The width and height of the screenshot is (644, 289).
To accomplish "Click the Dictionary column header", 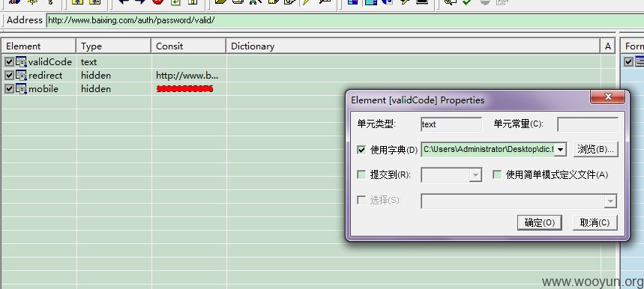I will 413,46.
